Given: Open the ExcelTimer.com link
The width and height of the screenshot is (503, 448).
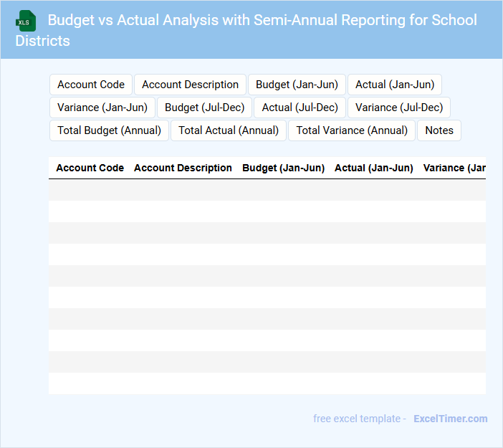Looking at the screenshot, I should point(450,419).
